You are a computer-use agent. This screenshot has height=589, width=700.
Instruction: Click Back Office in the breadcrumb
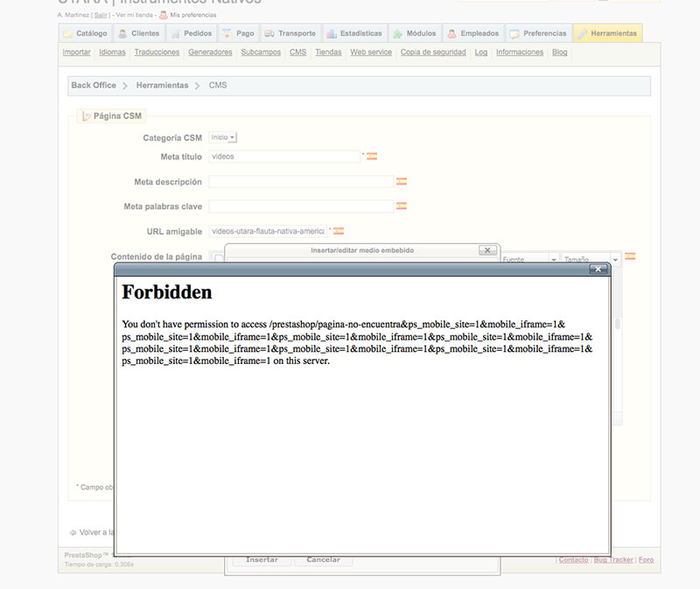(94, 85)
